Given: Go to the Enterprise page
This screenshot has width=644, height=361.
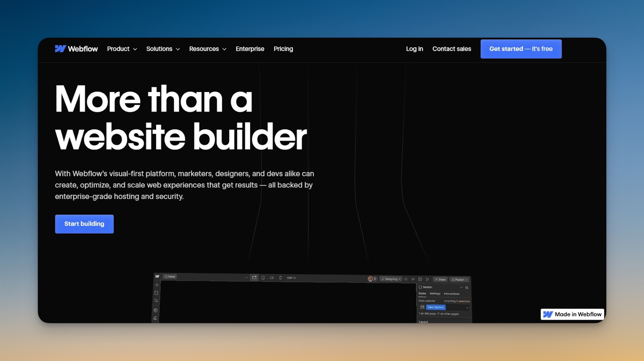Looking at the screenshot, I should [250, 49].
